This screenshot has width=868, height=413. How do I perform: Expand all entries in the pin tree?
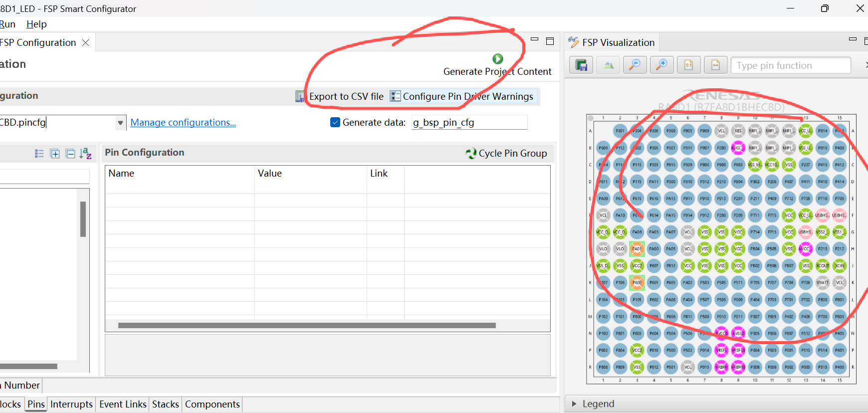coord(55,154)
